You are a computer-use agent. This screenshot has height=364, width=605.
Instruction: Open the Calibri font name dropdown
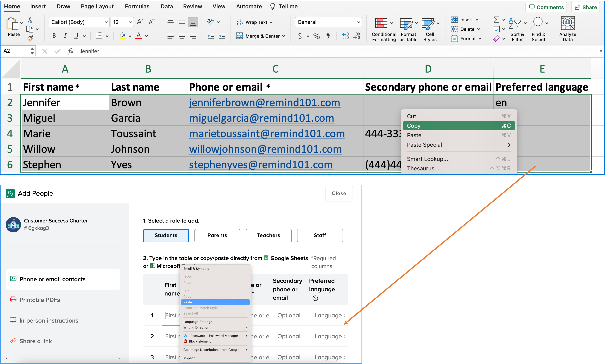[x=106, y=22]
